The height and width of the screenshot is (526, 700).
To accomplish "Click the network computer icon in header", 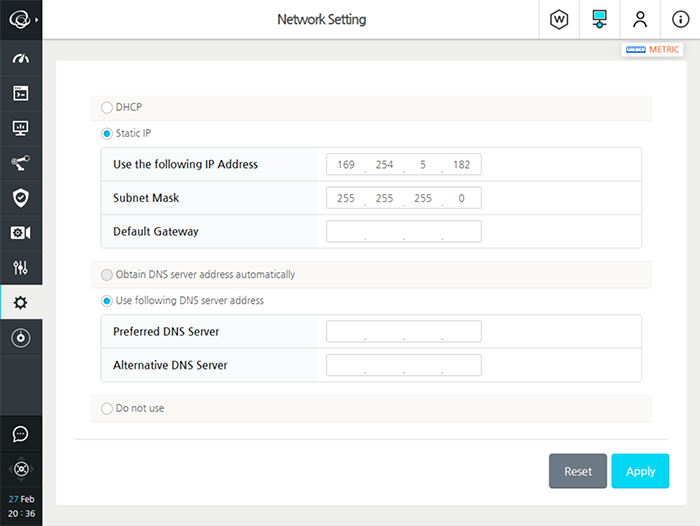I will click(599, 19).
